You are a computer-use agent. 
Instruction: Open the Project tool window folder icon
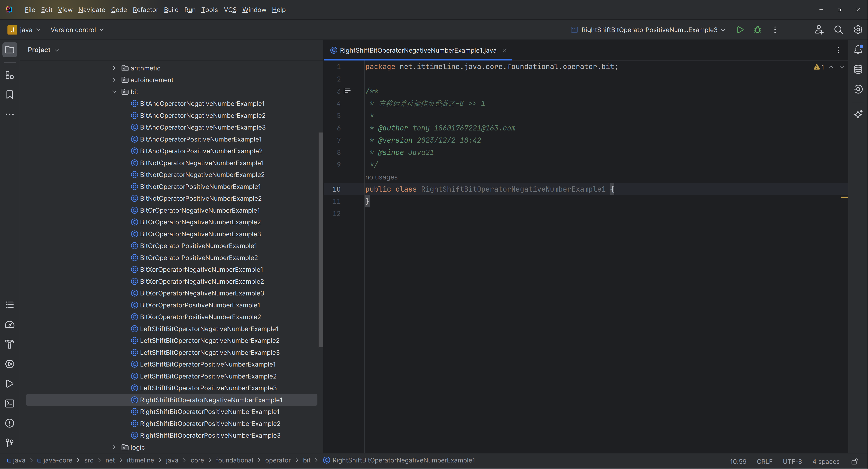pyautogui.click(x=10, y=50)
